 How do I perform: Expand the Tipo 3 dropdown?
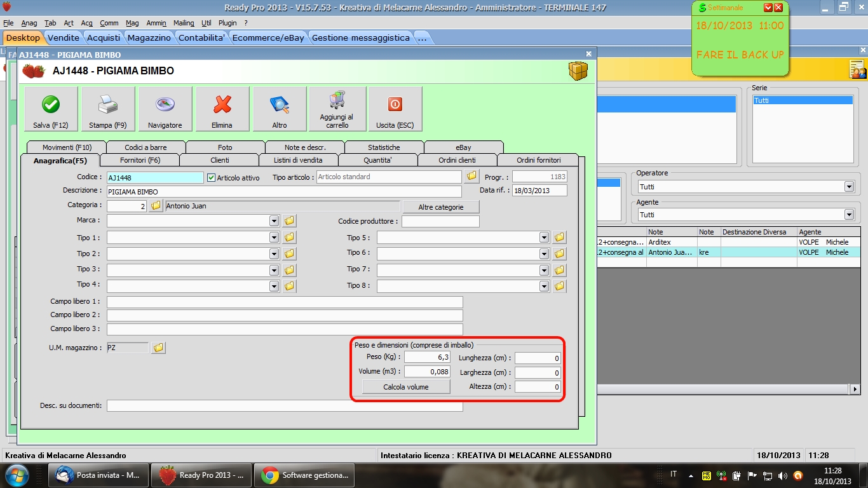[x=275, y=270]
